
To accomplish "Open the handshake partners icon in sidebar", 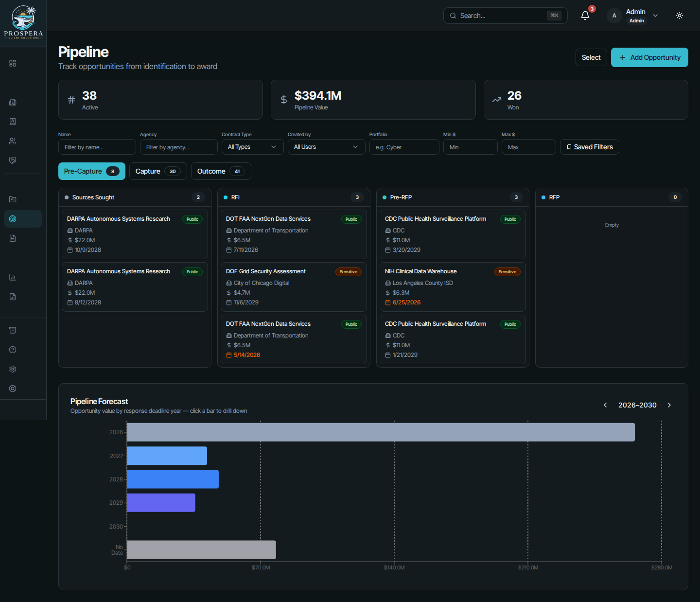I will (13, 160).
